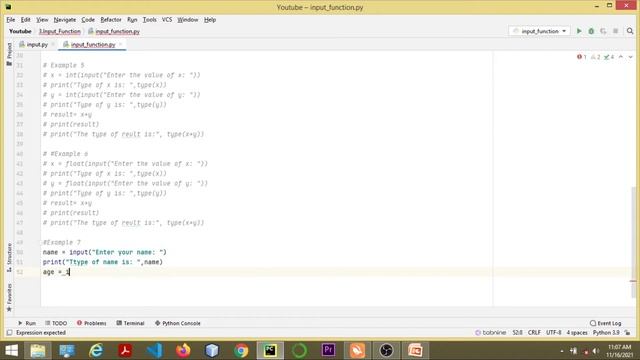Open the Tools menu

tap(149, 20)
